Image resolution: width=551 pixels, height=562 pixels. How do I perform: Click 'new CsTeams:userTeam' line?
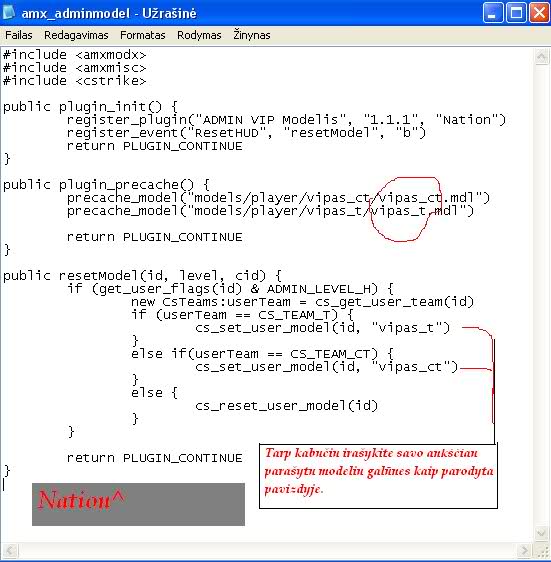(302, 302)
